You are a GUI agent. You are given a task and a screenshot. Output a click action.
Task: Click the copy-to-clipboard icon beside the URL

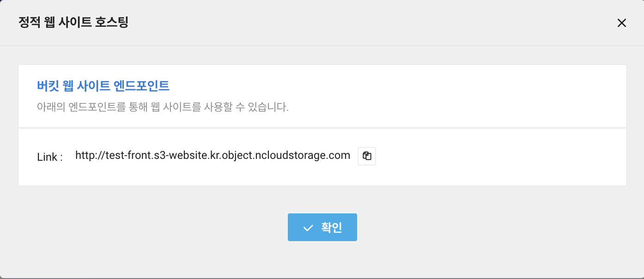[x=366, y=156]
